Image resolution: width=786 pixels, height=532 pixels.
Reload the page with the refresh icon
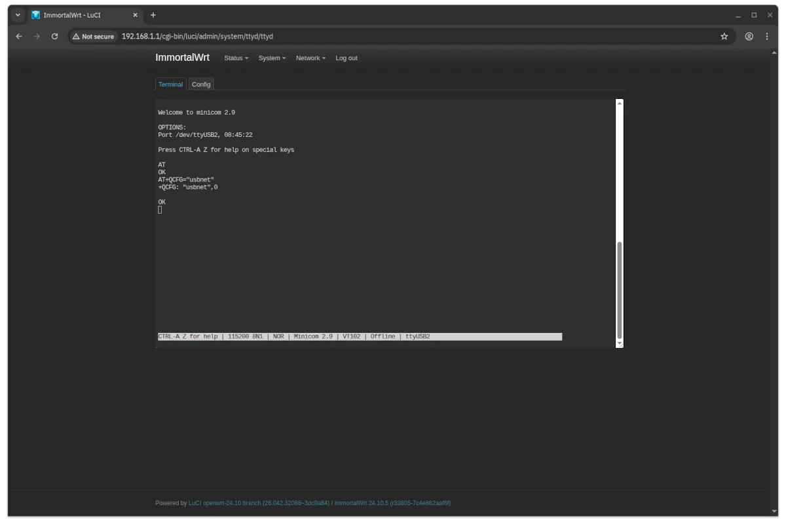(x=55, y=37)
